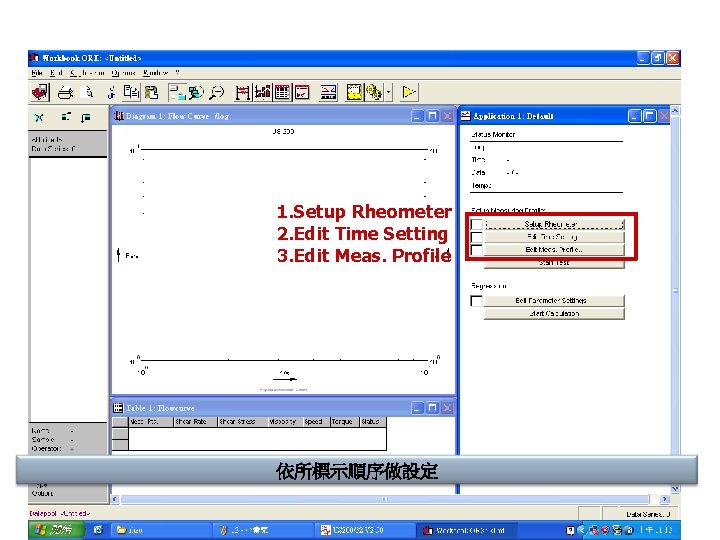
Task: Open the Options menu
Action: (x=123, y=73)
